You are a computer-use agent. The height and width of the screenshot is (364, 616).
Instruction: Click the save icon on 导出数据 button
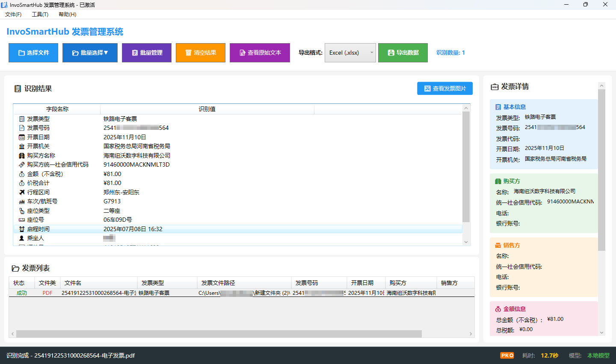pyautogui.click(x=391, y=53)
